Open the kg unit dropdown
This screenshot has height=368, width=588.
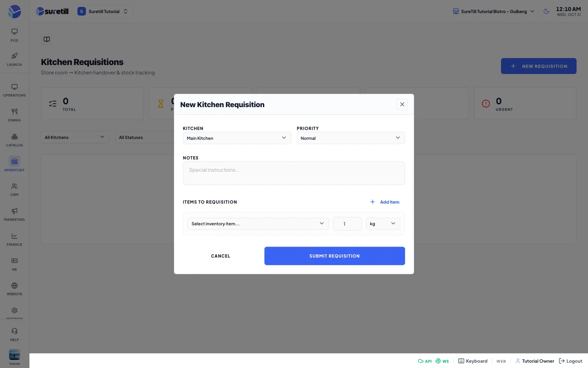tap(383, 224)
